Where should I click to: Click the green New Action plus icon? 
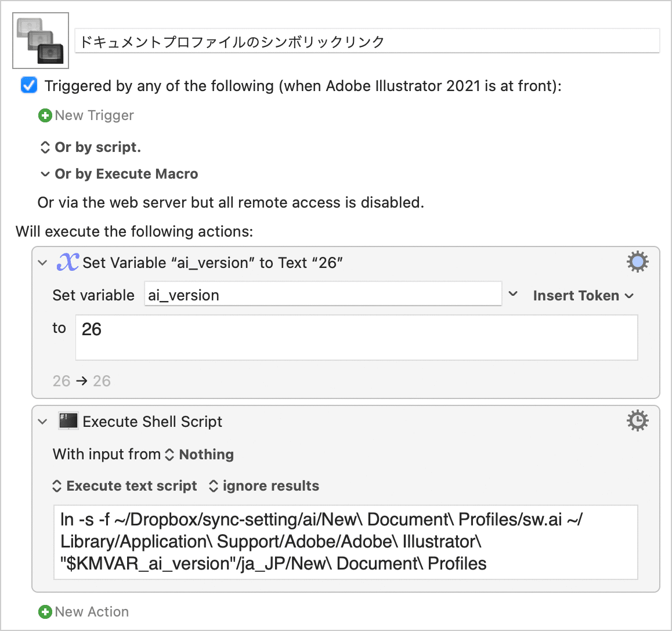click(x=45, y=612)
